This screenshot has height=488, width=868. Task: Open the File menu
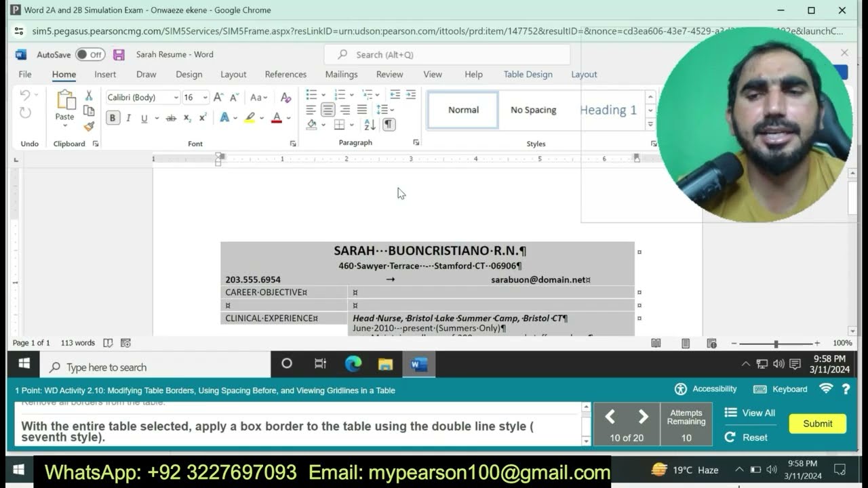[x=25, y=75]
